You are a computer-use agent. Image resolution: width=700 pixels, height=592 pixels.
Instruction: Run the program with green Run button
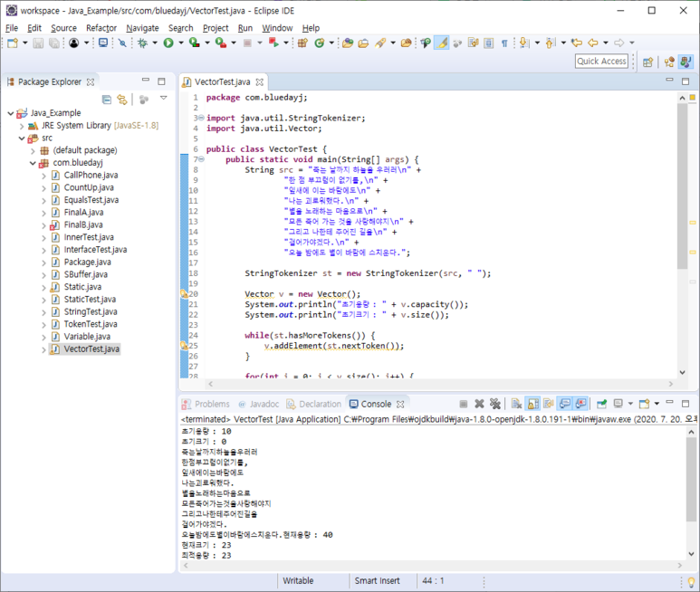[168, 43]
